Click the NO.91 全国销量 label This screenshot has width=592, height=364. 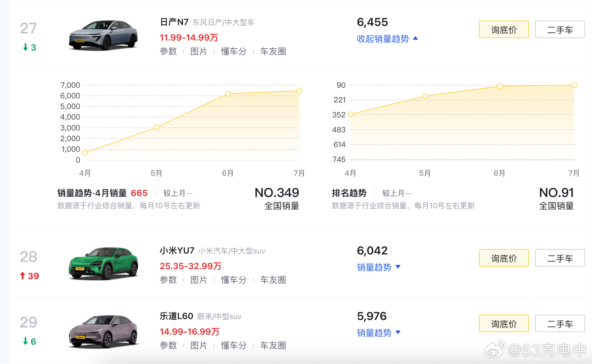click(x=556, y=199)
